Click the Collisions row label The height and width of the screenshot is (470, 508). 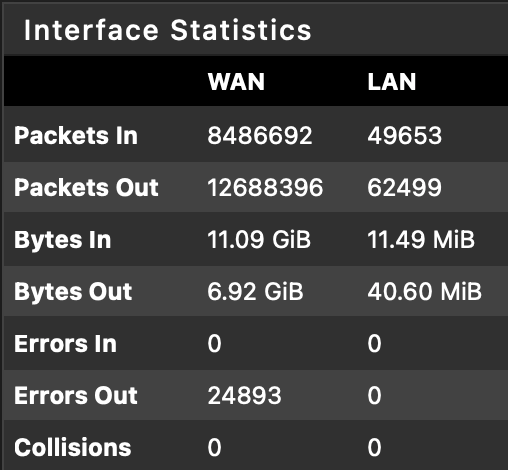click(73, 447)
